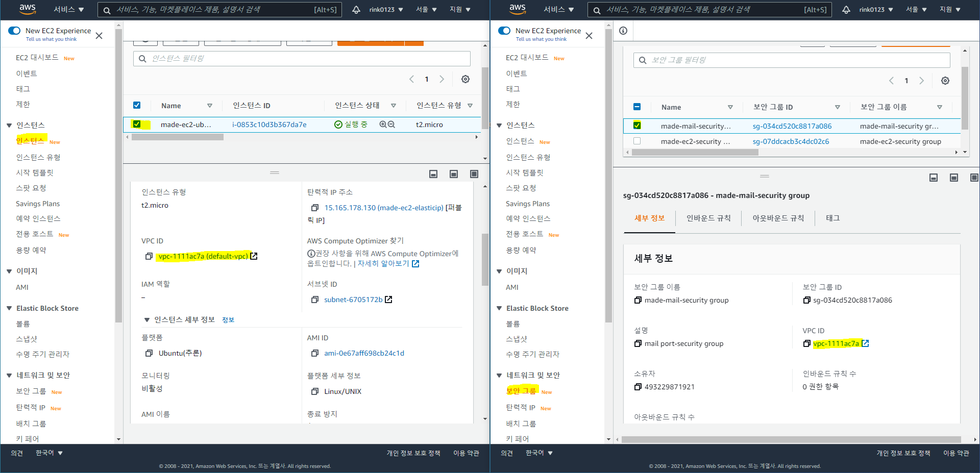Focus 보안 그룹 필터링 search field
The image size is (980, 473).
(792, 60)
